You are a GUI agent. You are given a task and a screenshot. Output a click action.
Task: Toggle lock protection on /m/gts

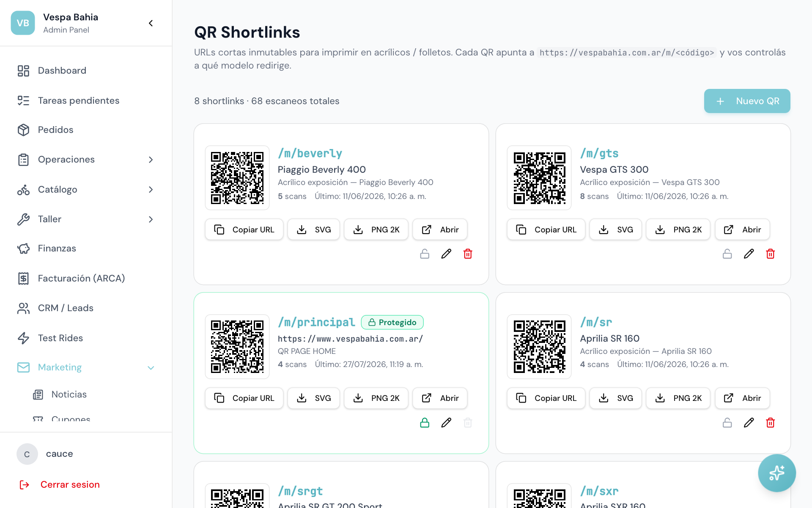[x=727, y=254]
